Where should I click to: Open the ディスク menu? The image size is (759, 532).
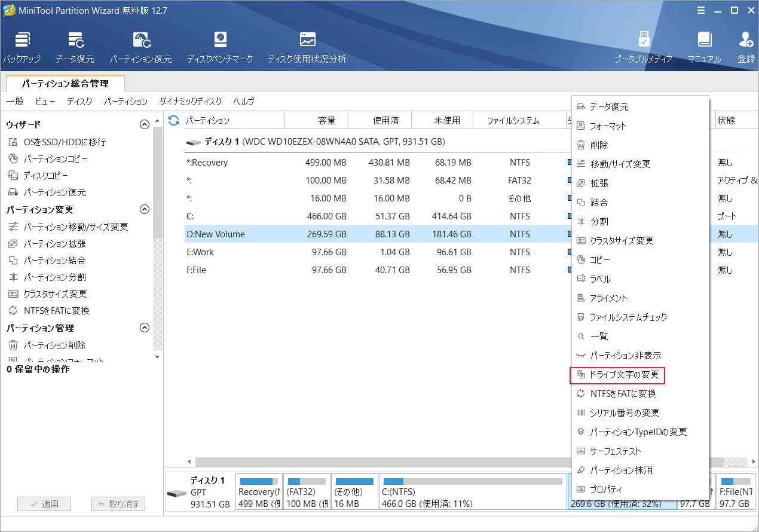coord(79,102)
